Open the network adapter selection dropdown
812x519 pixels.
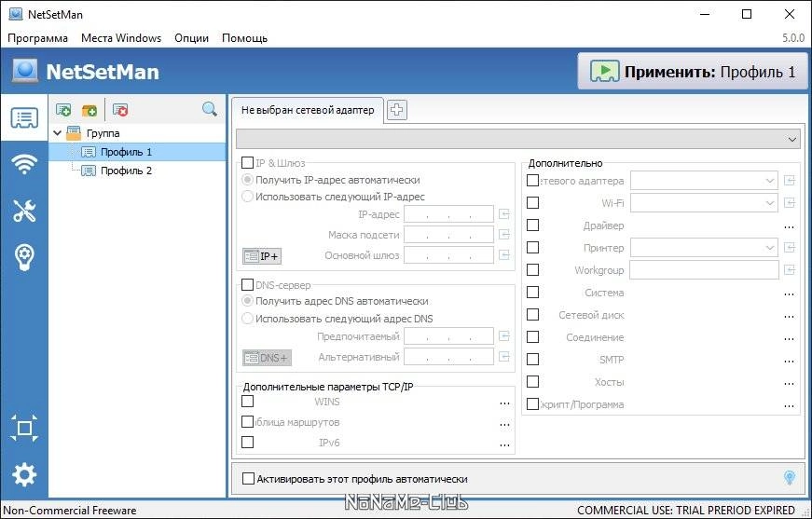point(517,139)
